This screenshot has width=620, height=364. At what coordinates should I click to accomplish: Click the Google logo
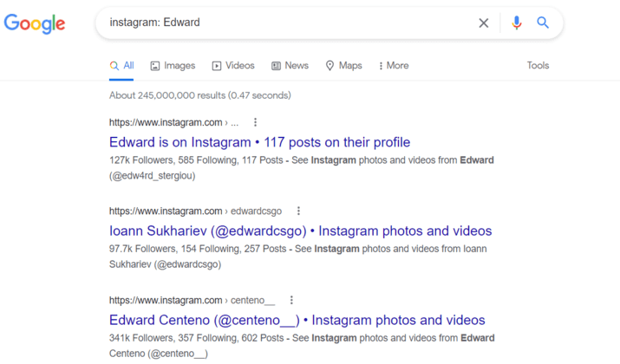tap(35, 23)
